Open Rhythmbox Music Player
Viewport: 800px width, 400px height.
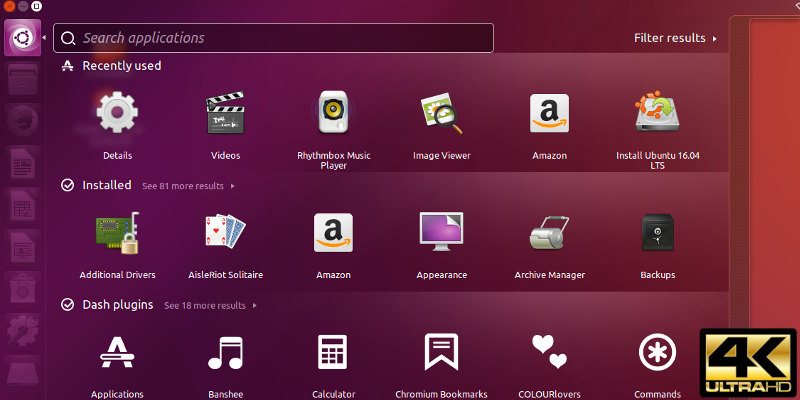click(334, 113)
